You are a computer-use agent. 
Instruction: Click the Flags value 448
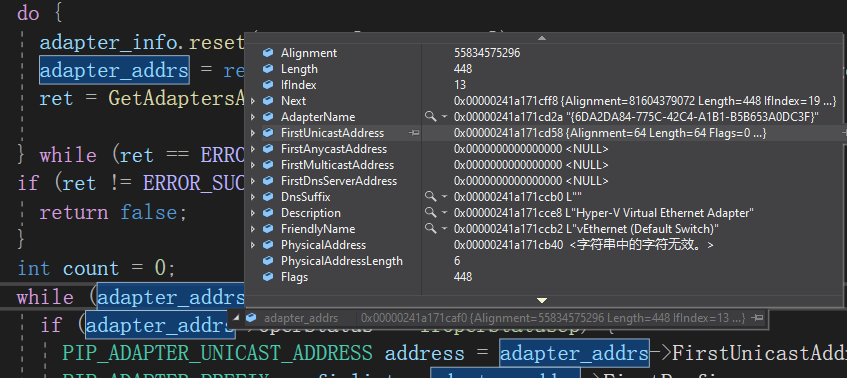463,277
